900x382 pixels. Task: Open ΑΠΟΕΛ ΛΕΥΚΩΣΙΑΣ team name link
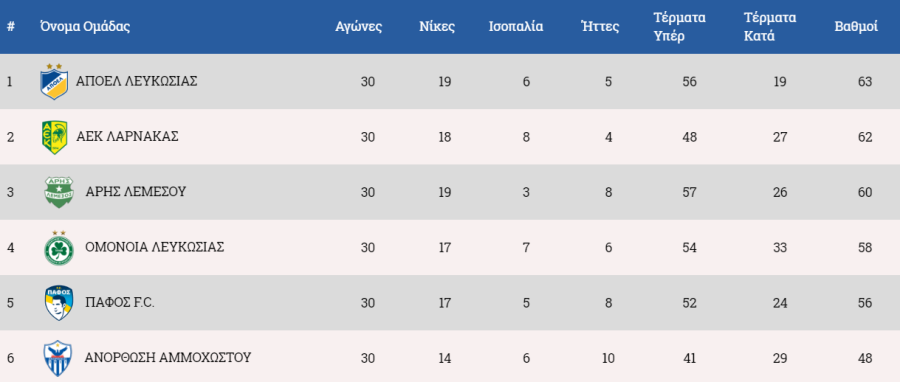(x=137, y=81)
